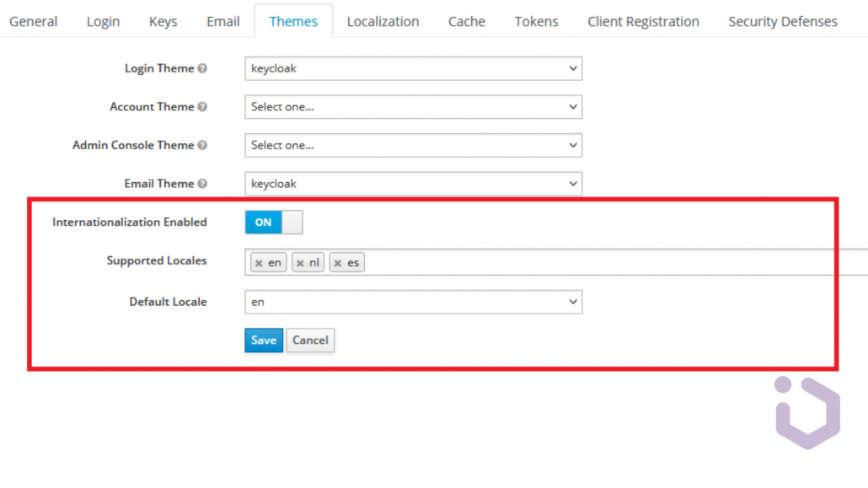Viewport: 868px width, 488px height.
Task: Click the Cancel button
Action: pos(310,341)
